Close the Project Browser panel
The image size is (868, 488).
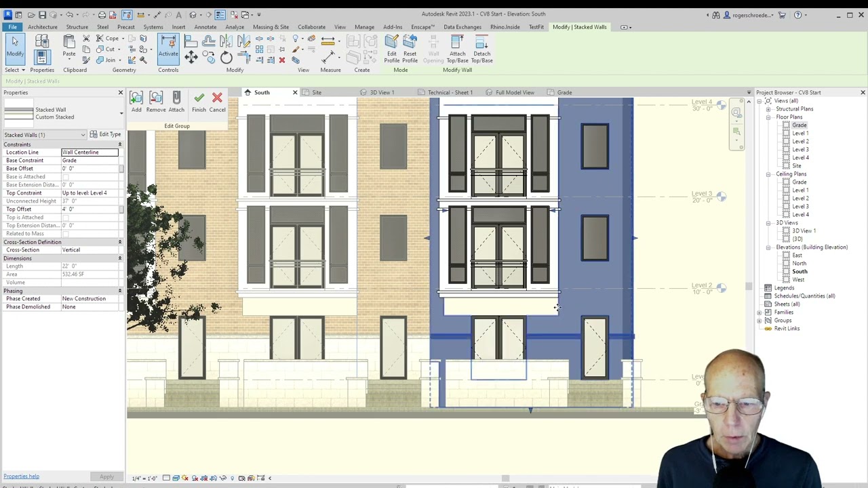[863, 92]
